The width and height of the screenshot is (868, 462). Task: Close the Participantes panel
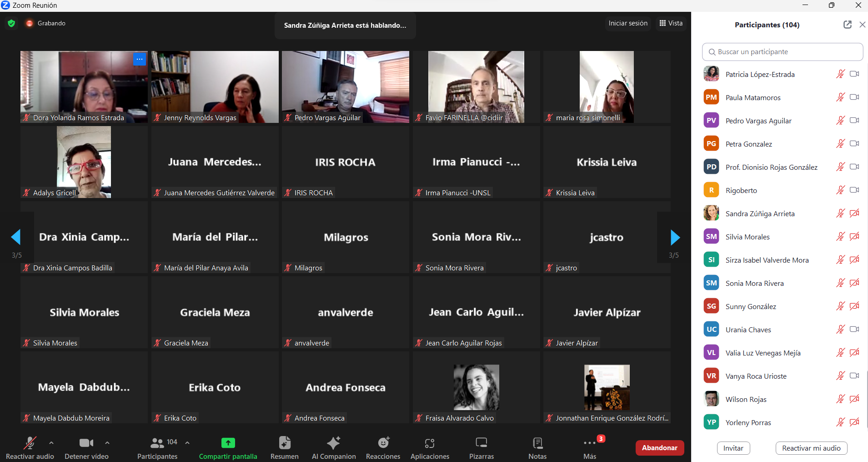click(x=863, y=25)
